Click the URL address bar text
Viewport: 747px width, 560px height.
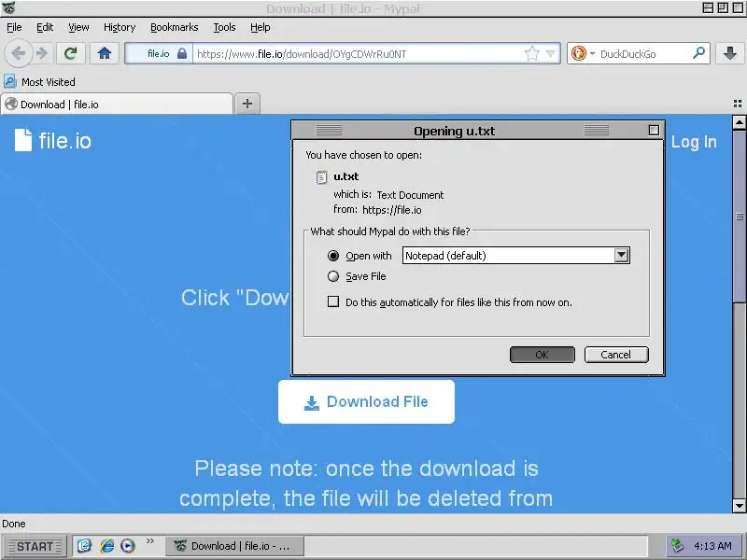[302, 54]
